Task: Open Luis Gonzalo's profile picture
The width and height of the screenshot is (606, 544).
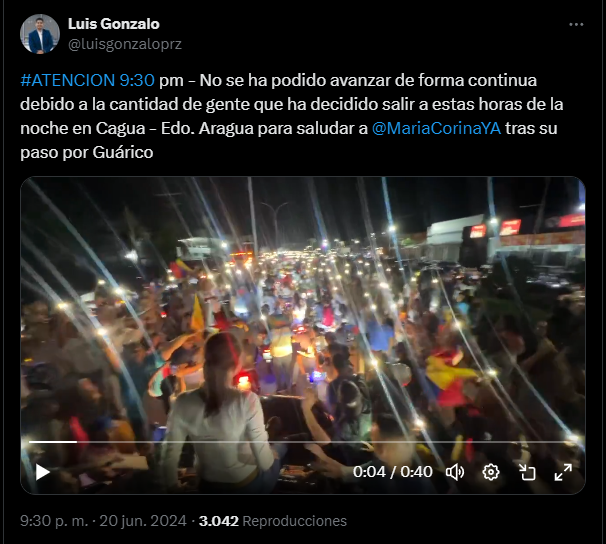Action: (x=40, y=34)
